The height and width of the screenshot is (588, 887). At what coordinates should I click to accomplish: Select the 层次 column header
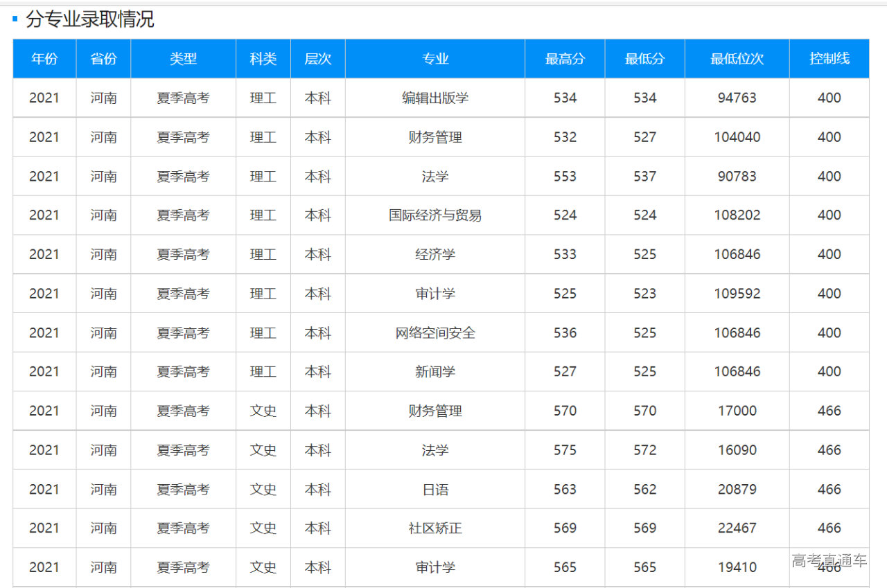pos(317,59)
